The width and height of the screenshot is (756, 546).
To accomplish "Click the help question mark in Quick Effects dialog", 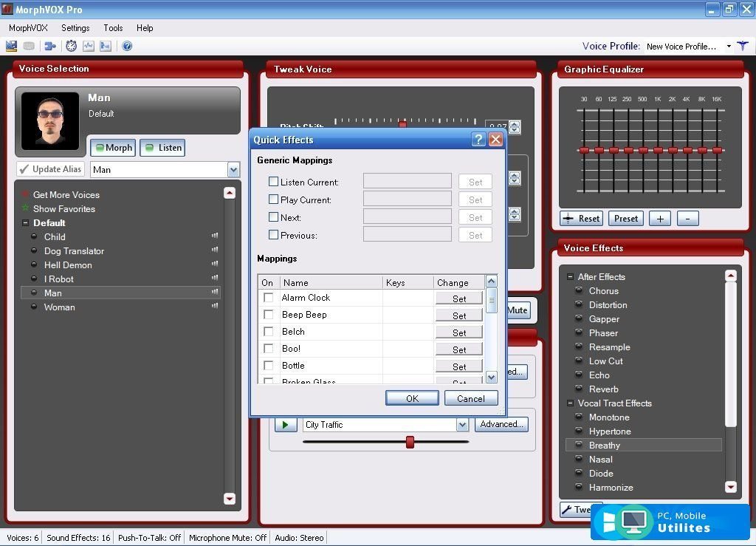I will click(478, 140).
